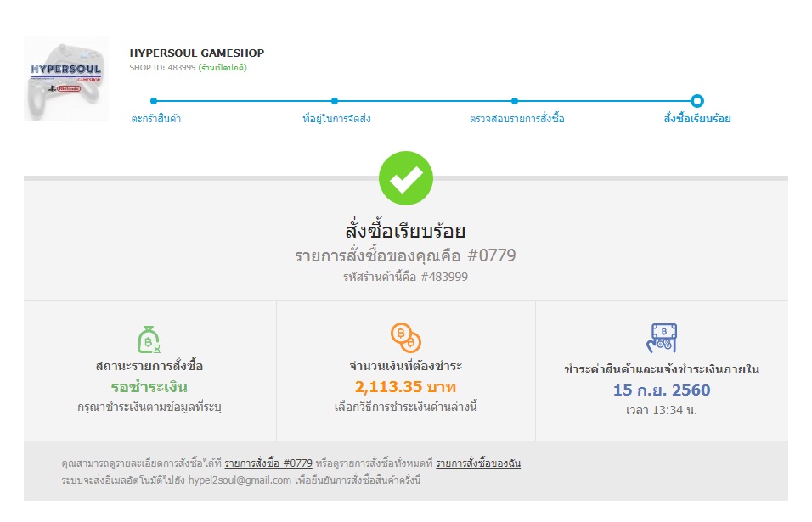Screen dimensions: 812x522
Task: Click the ตรวจสอบรายการสั่งซื้อ step label
Action: point(516,119)
